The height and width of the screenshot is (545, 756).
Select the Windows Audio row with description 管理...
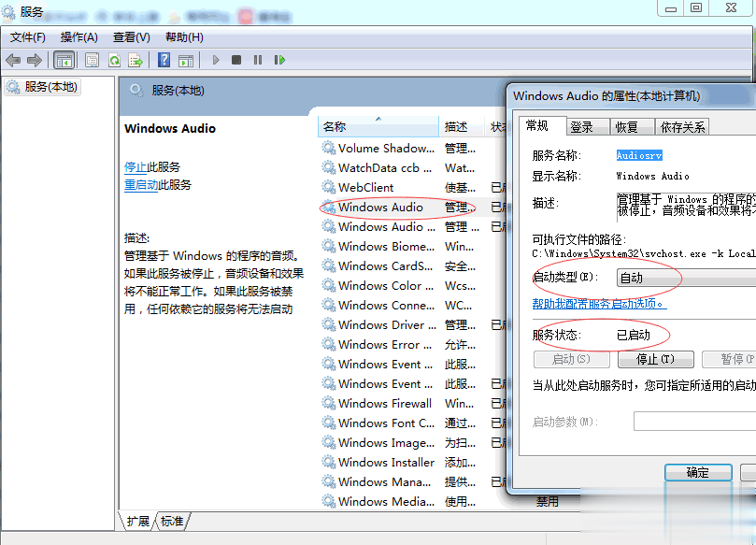[x=412, y=207]
